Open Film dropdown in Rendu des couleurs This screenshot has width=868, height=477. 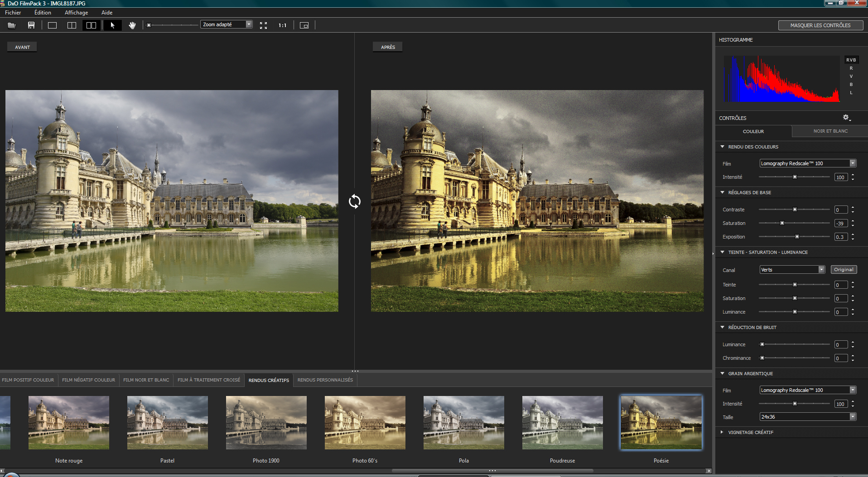(x=808, y=163)
